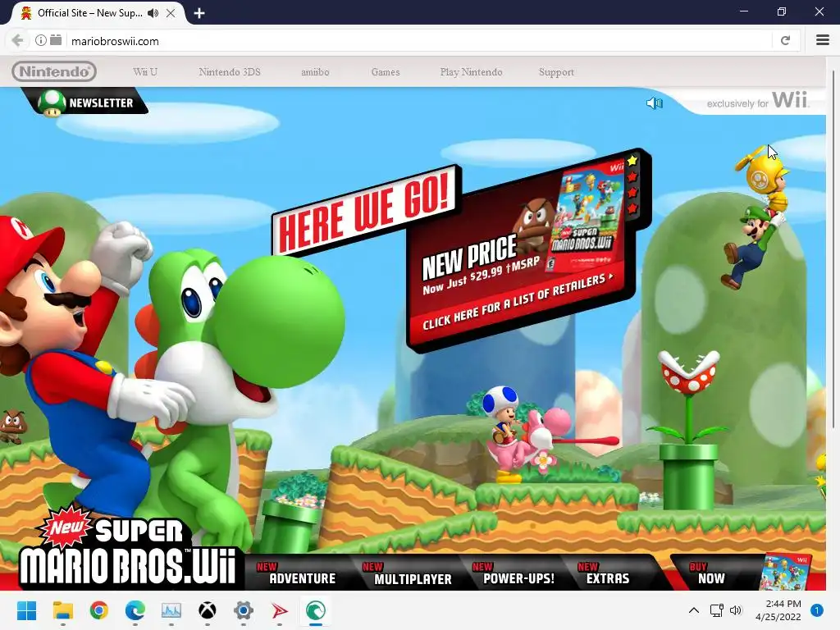Open the notification badge in the tray
This screenshot has width=840, height=630.
pyautogui.click(x=816, y=609)
